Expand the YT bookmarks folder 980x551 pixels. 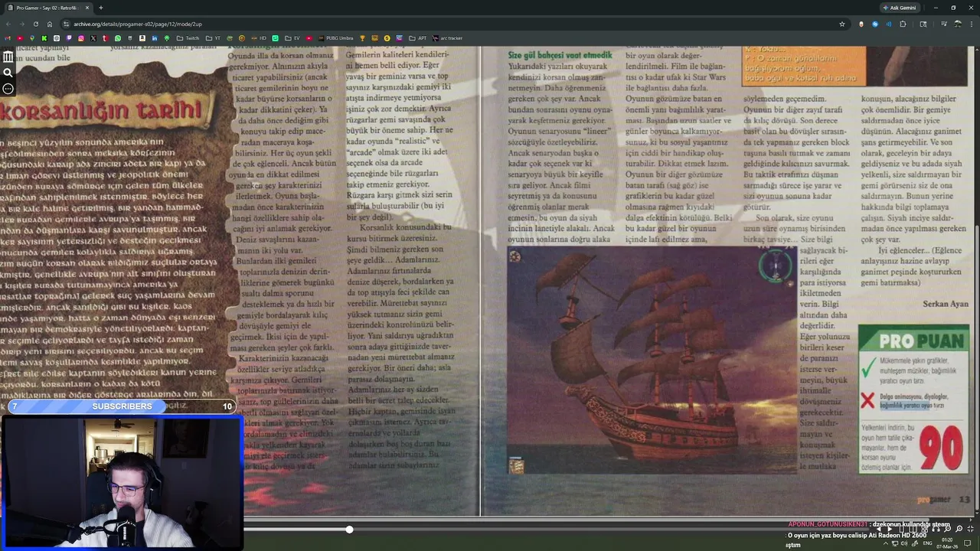[213, 38]
